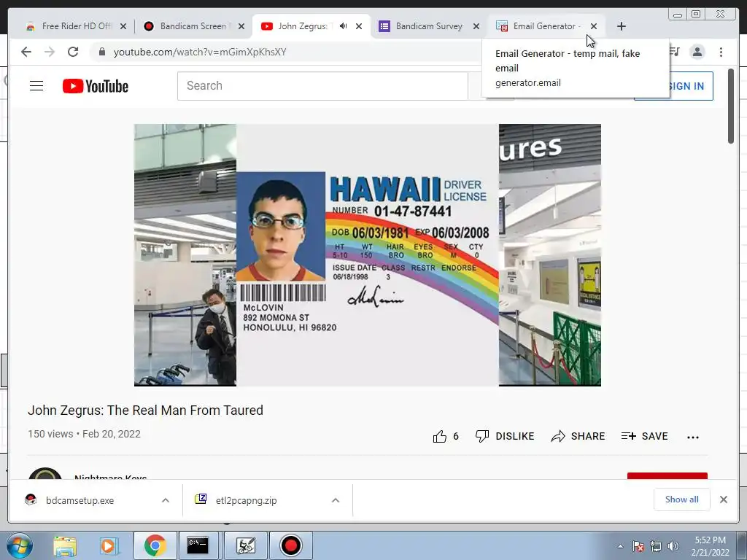
Task: Open Command Prompt taskbar icon
Action: click(198, 545)
